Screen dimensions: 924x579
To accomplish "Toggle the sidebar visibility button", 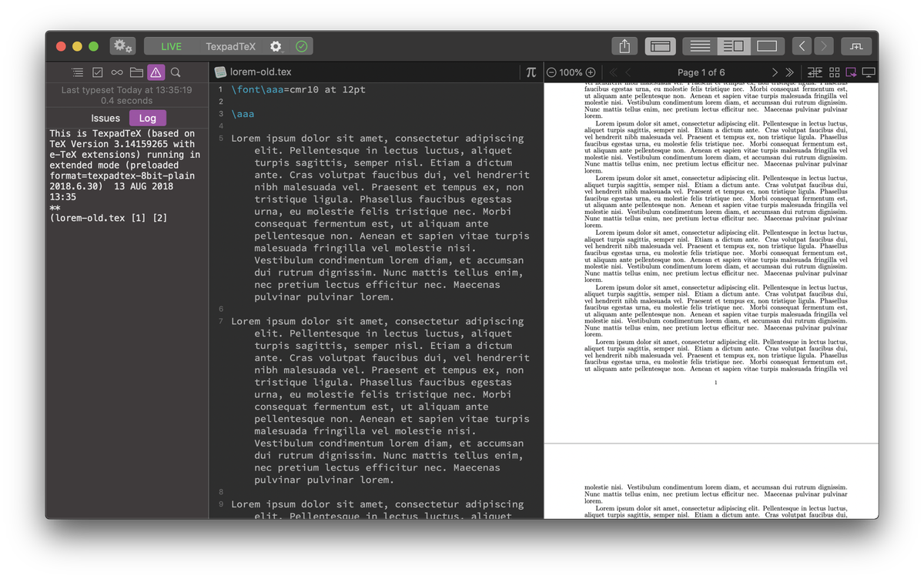I will pyautogui.click(x=660, y=46).
